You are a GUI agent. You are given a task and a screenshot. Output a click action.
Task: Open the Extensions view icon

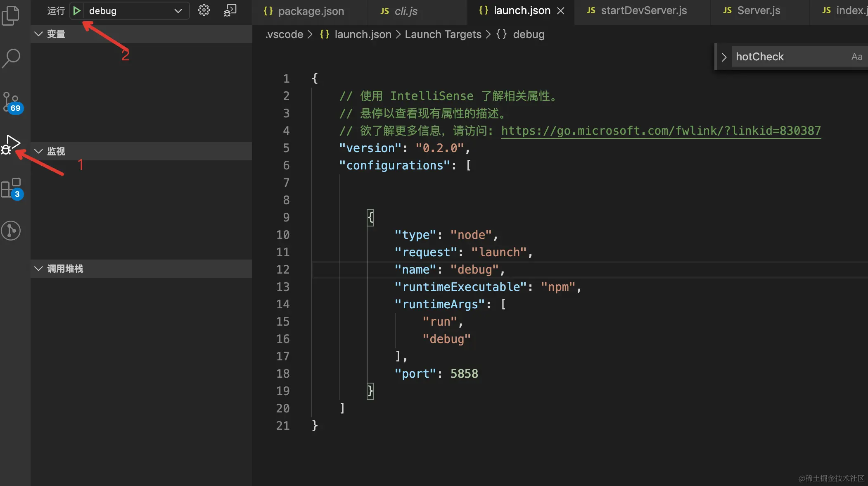(11, 188)
